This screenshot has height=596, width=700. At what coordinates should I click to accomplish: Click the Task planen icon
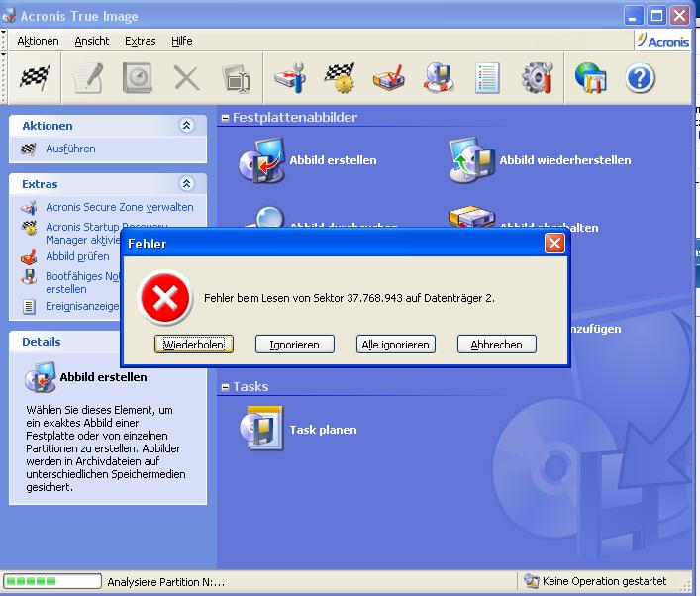[x=261, y=428]
